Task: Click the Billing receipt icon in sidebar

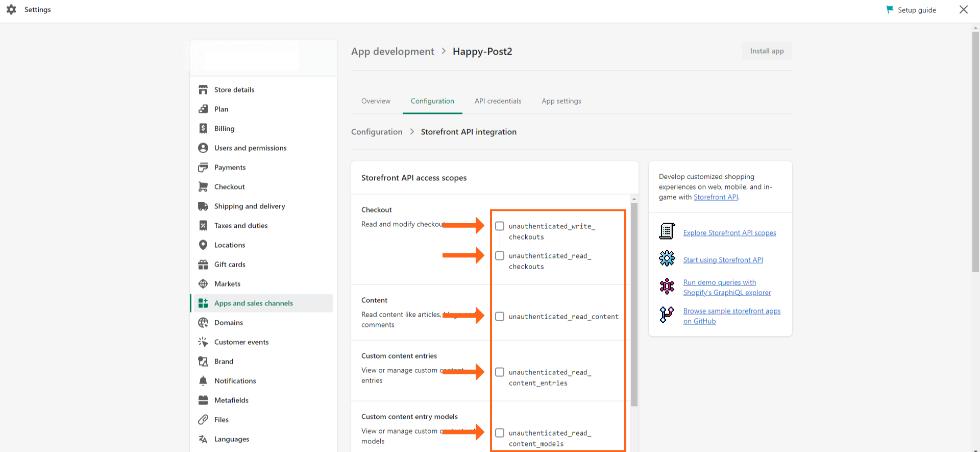Action: pyautogui.click(x=203, y=129)
